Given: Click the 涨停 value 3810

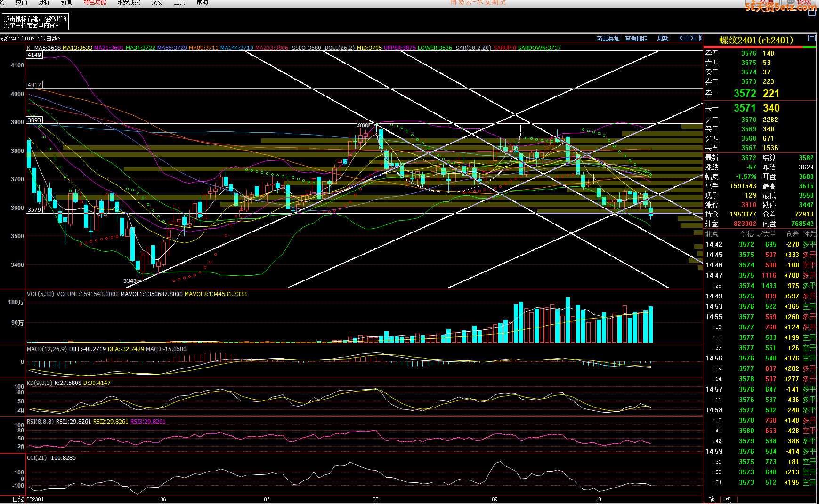Looking at the screenshot, I should 748,205.
